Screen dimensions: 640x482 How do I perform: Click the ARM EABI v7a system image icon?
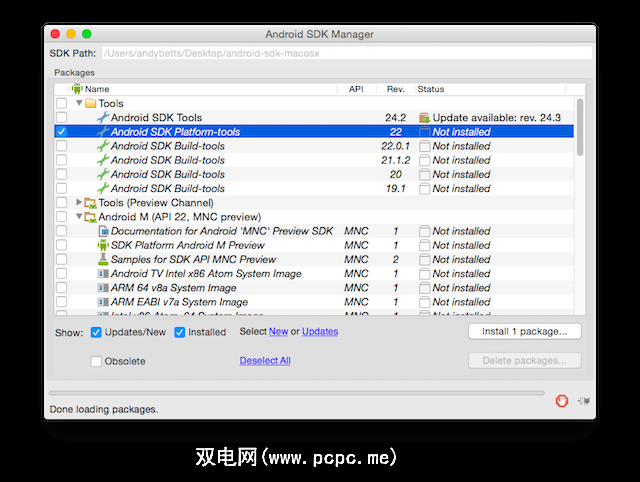click(x=103, y=302)
